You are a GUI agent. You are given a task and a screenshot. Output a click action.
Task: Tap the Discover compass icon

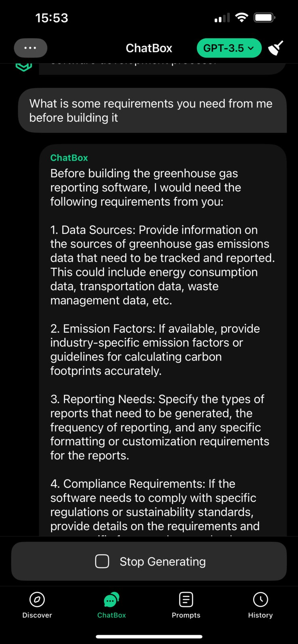click(x=37, y=599)
